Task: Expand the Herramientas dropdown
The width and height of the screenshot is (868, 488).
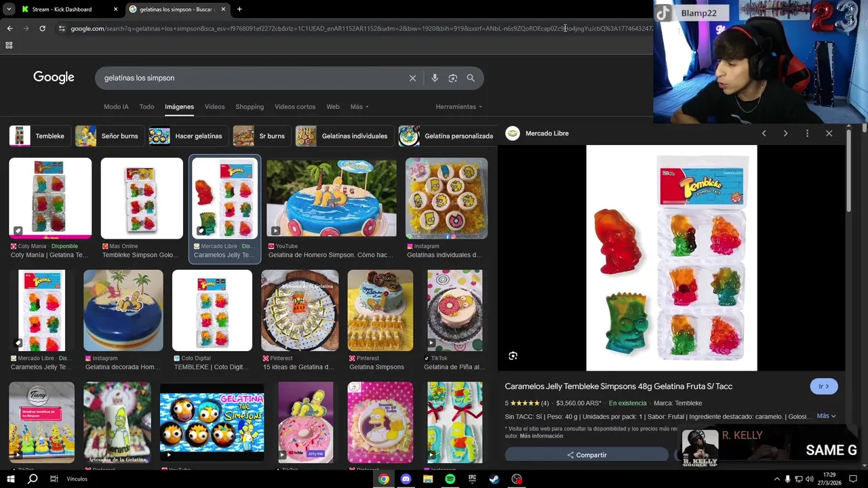Action: click(459, 106)
